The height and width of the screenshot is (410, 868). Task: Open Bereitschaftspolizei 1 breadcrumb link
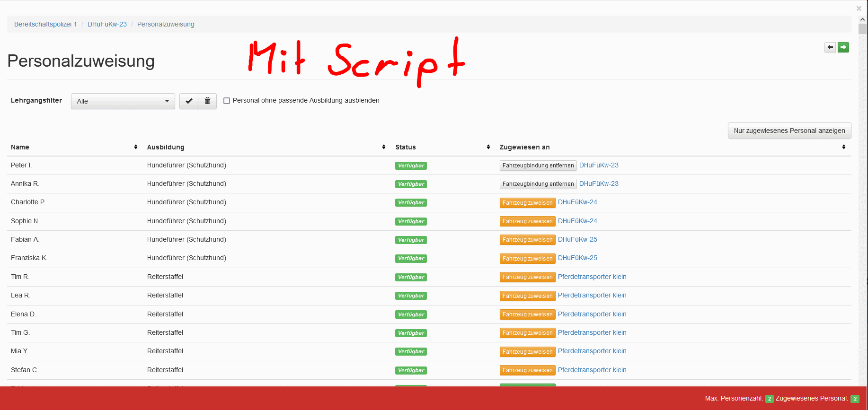(x=45, y=24)
